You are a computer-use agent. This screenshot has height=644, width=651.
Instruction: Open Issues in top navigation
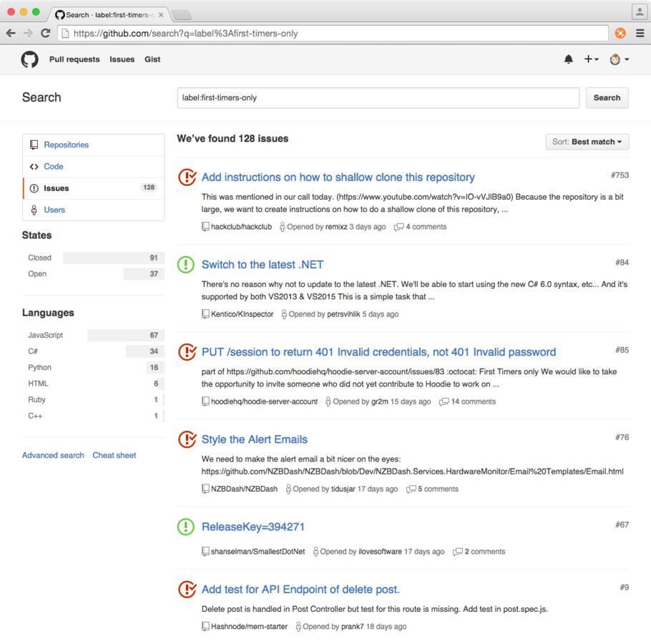coord(122,59)
